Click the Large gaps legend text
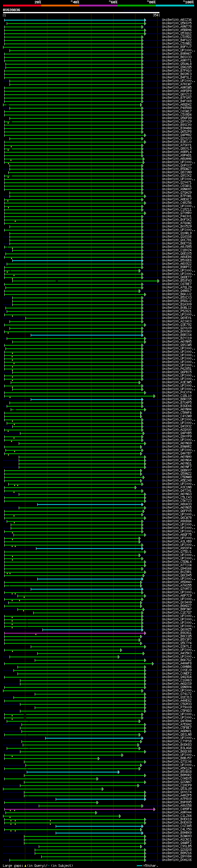 [38, 866]
